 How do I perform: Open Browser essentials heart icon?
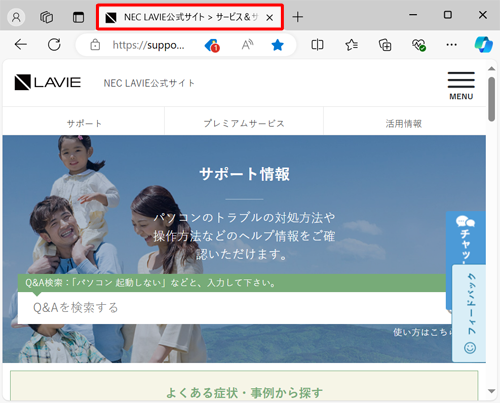click(x=419, y=45)
